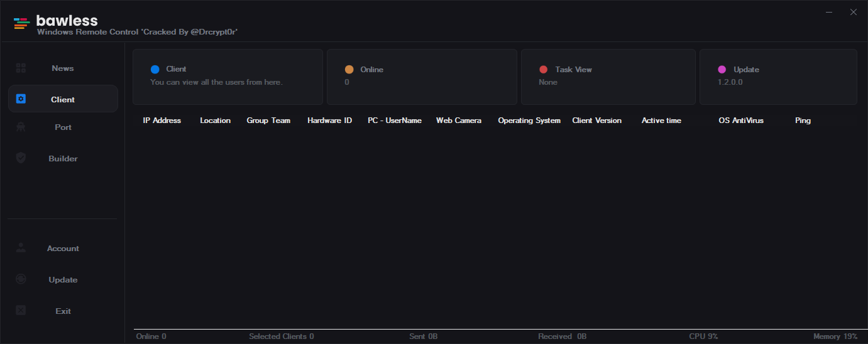Click the blue dot on Client card
This screenshot has width=868, height=344.
coord(155,70)
